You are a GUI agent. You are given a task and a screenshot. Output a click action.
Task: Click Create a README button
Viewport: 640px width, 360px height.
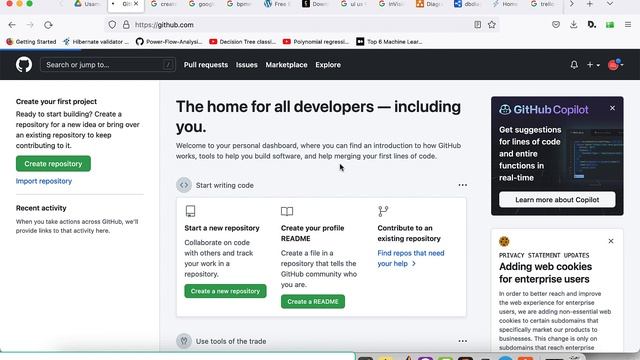pyautogui.click(x=313, y=302)
